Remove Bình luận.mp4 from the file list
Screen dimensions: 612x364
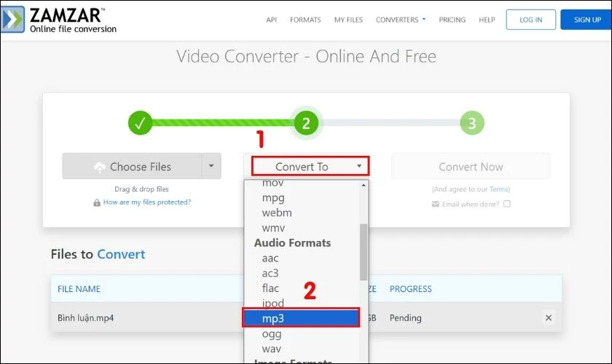(549, 318)
